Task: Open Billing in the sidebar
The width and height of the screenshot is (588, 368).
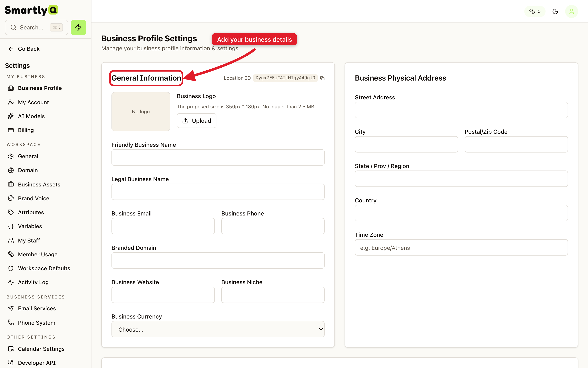Action: coord(26,130)
